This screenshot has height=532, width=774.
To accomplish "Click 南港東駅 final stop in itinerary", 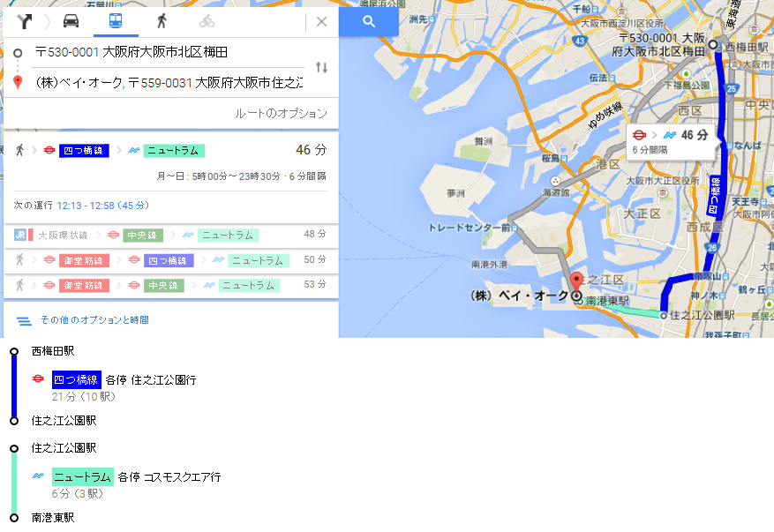I will click(x=53, y=517).
